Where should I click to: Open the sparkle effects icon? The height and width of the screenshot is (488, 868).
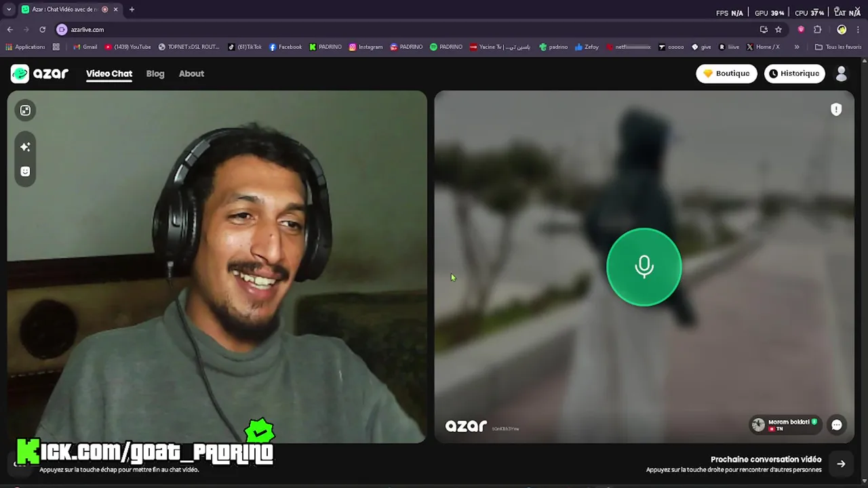tap(25, 146)
